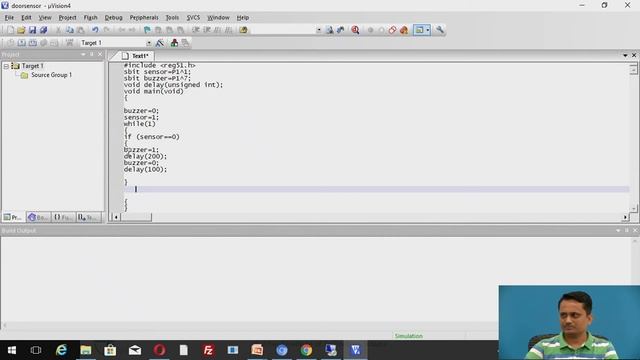Screen dimensions: 640x360
Task: Open Internet Explorer from the taskbar
Action: pos(61,350)
